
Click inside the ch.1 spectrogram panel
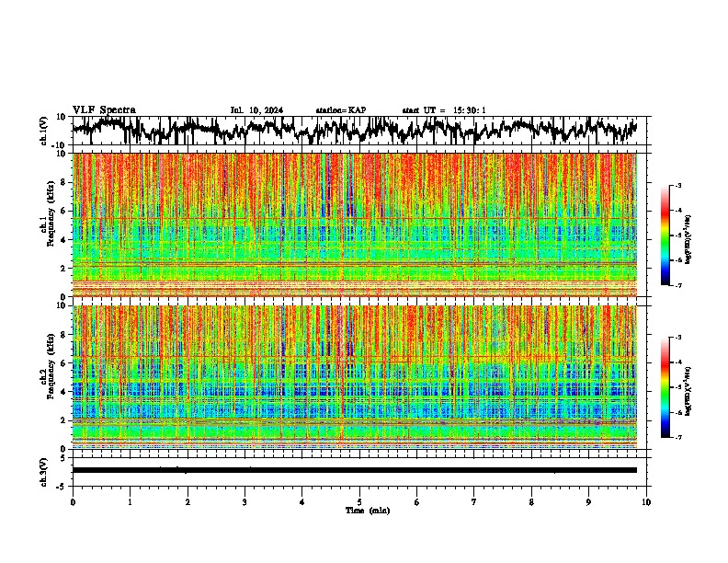coord(354,224)
